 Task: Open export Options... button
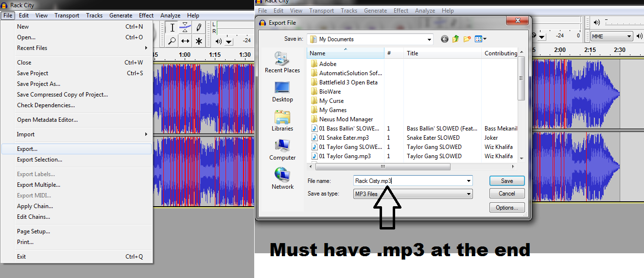(507, 208)
